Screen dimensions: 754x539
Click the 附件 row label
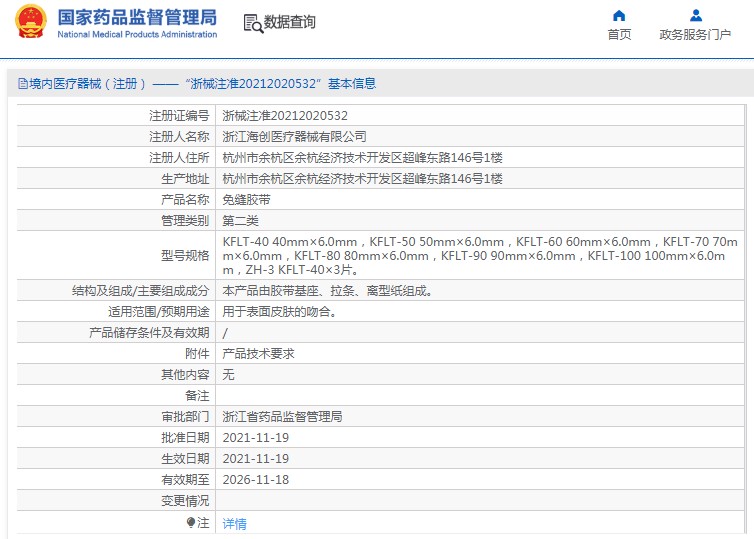197,354
